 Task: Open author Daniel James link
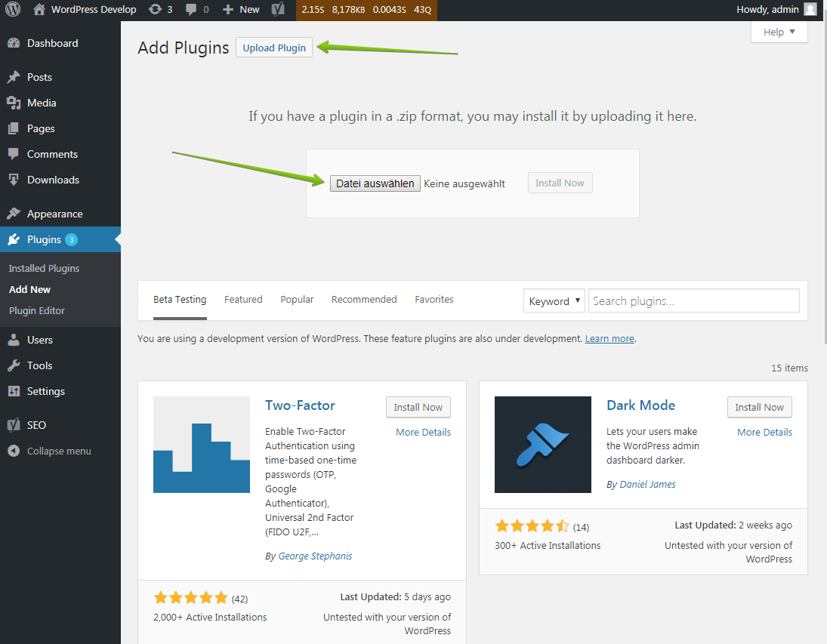(x=648, y=484)
